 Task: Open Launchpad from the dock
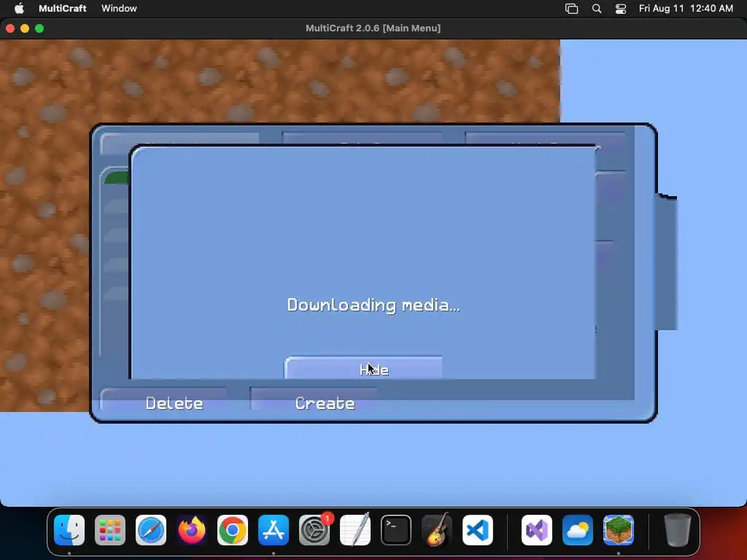coord(110,530)
